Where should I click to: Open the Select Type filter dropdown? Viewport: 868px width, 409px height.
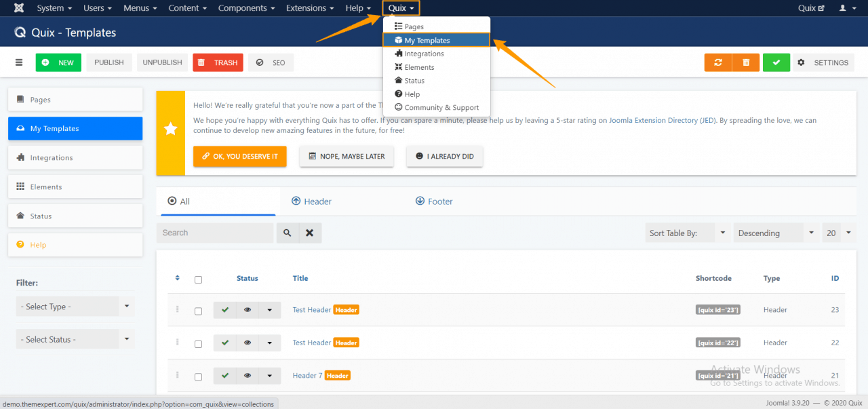click(75, 307)
